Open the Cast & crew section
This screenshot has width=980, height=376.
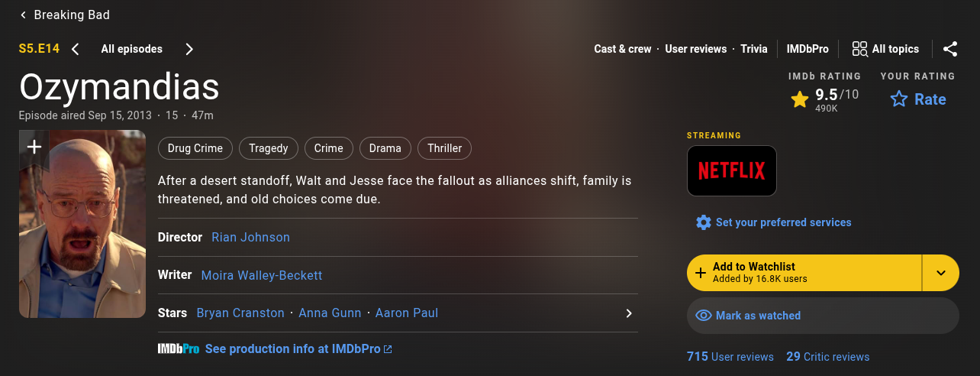click(623, 49)
